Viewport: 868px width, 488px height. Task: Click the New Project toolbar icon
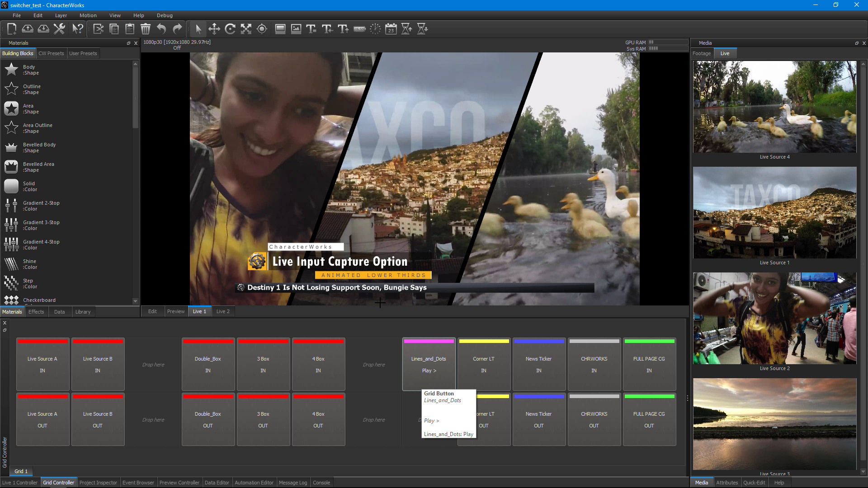(x=12, y=29)
